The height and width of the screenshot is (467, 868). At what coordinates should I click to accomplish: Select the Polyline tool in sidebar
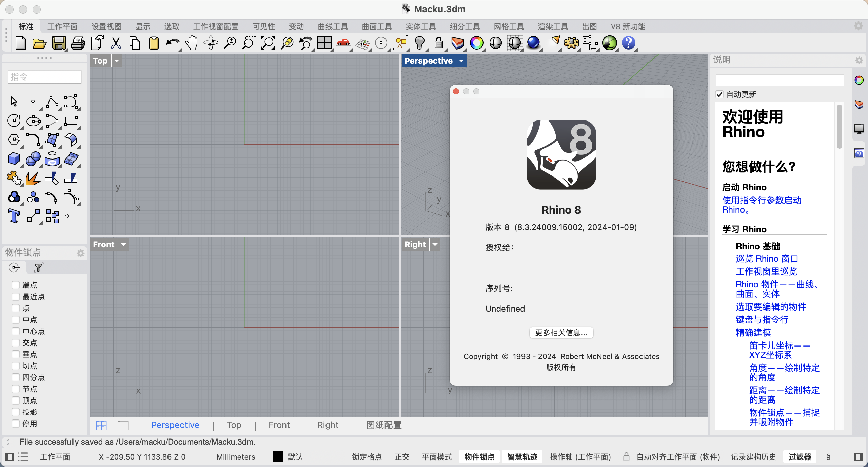(x=52, y=102)
